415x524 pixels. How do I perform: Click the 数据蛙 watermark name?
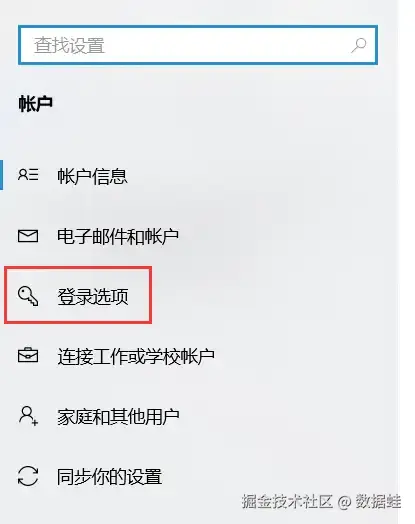378,501
